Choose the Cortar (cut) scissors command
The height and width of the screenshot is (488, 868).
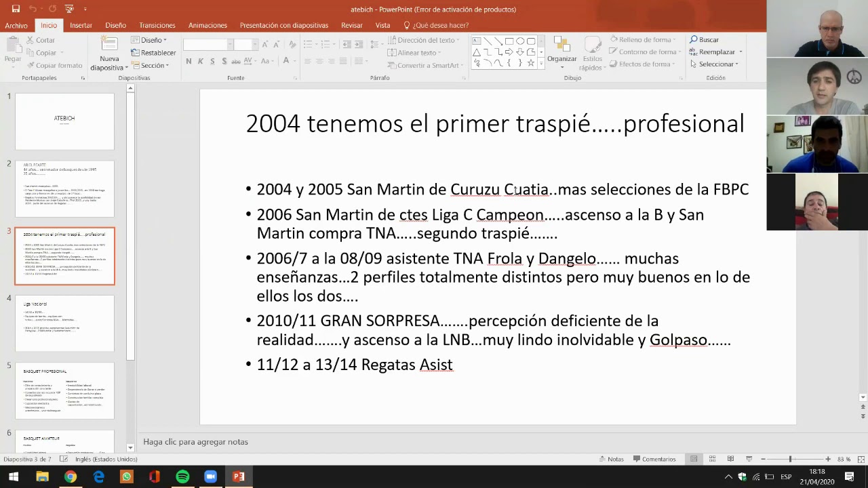41,40
